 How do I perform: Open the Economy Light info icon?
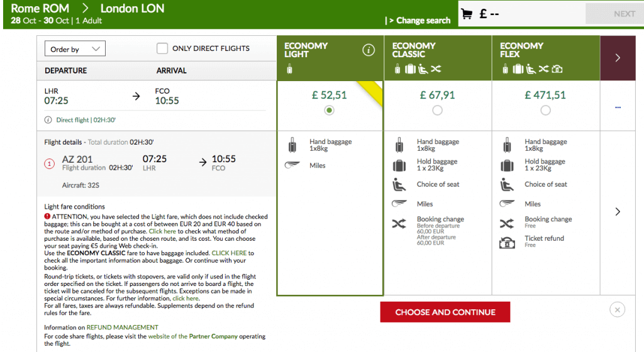[x=369, y=50]
